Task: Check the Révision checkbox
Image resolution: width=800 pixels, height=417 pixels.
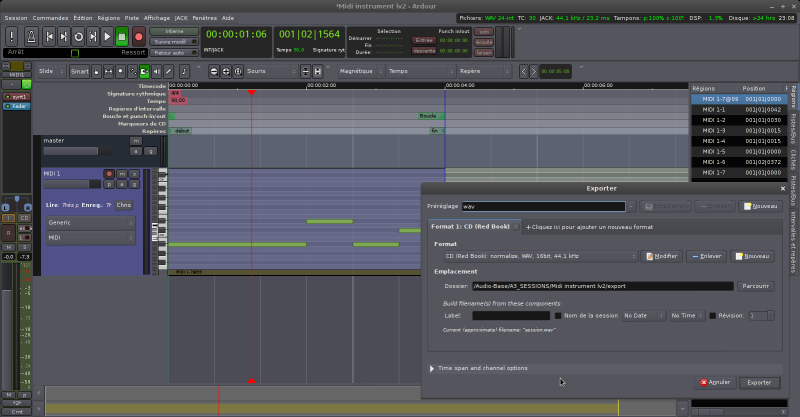Action: [712, 316]
